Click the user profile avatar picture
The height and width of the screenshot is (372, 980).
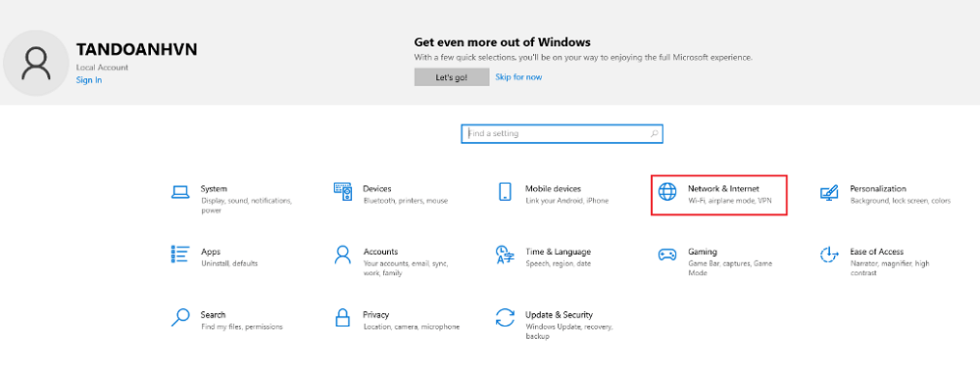(x=35, y=63)
